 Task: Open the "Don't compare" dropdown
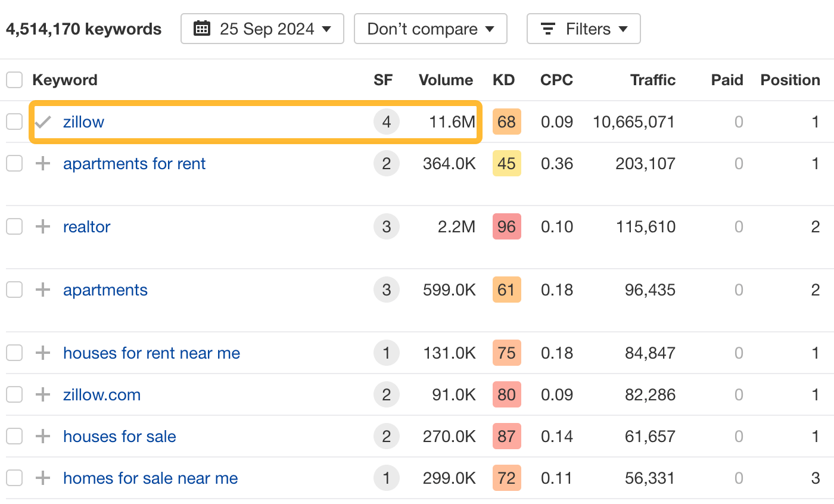(430, 28)
